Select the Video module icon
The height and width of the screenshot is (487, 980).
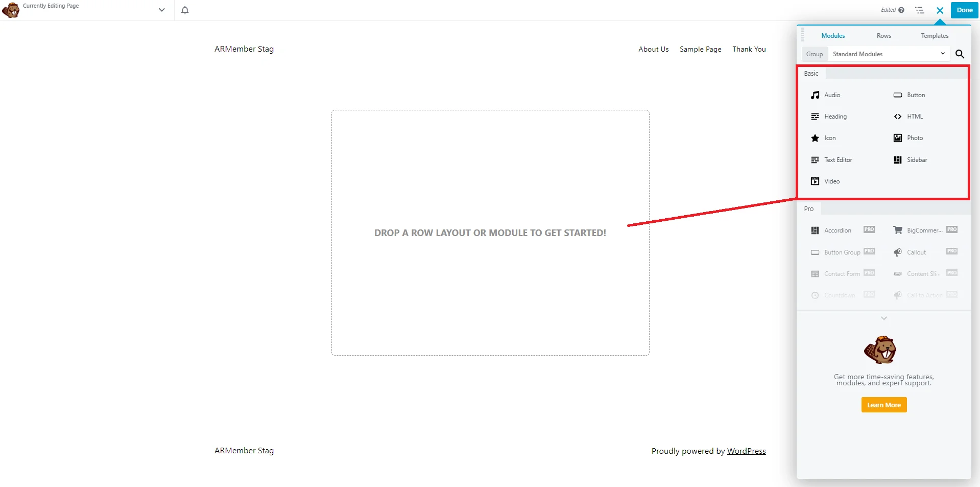[815, 181]
